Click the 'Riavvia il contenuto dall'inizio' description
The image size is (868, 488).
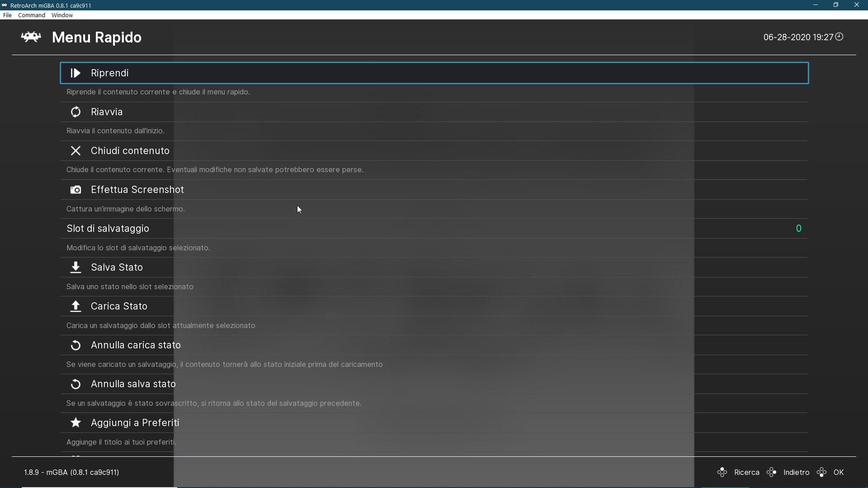[x=115, y=131]
